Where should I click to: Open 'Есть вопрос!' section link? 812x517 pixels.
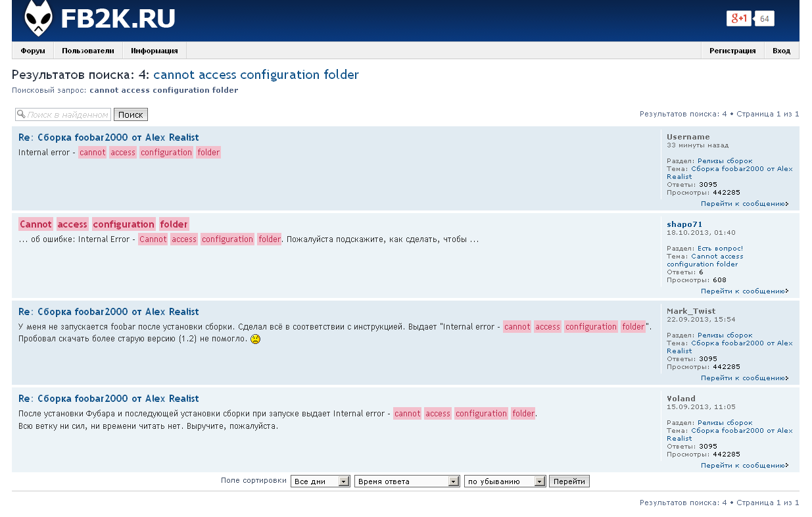click(x=720, y=248)
